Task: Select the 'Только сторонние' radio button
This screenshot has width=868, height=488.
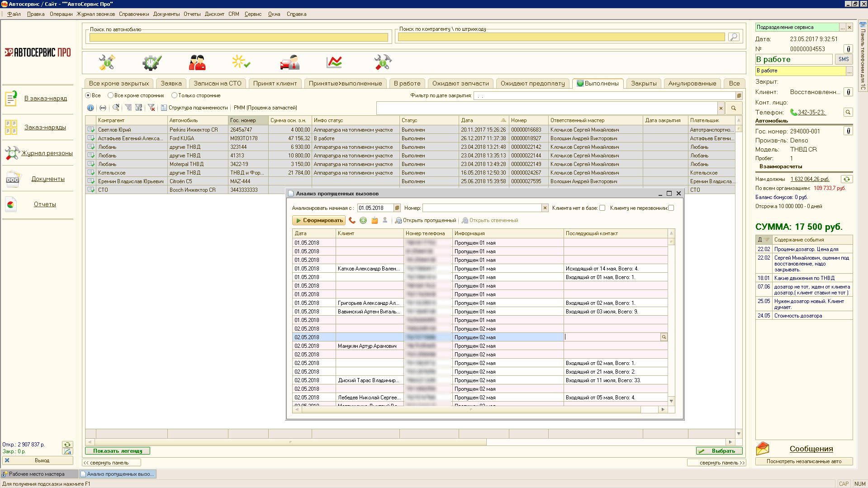Action: click(174, 95)
